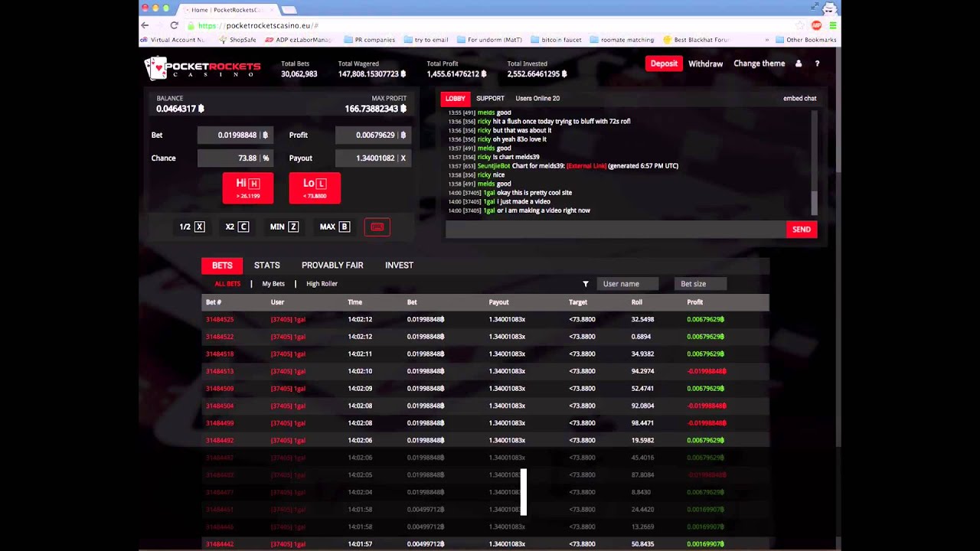Set minimum bet with MIN button
This screenshot has height=551, width=980.
[x=284, y=227]
